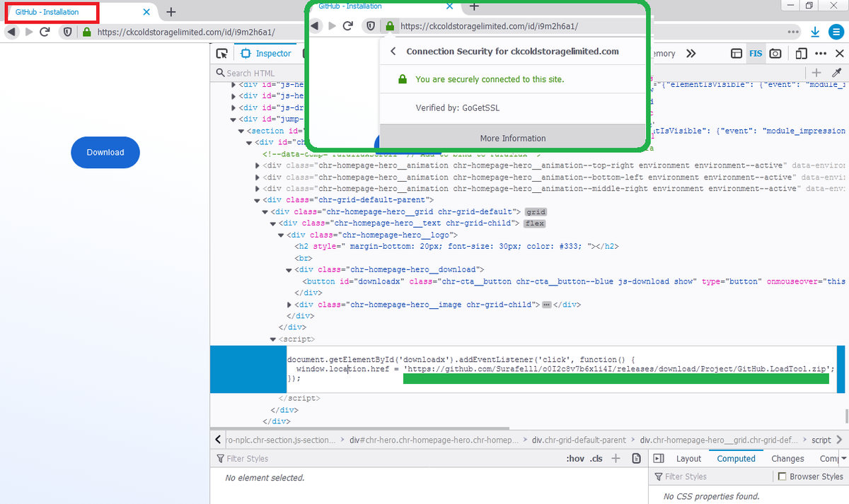Screen dimensions: 849x504
Task: Collapse the section element node
Action: (241, 131)
